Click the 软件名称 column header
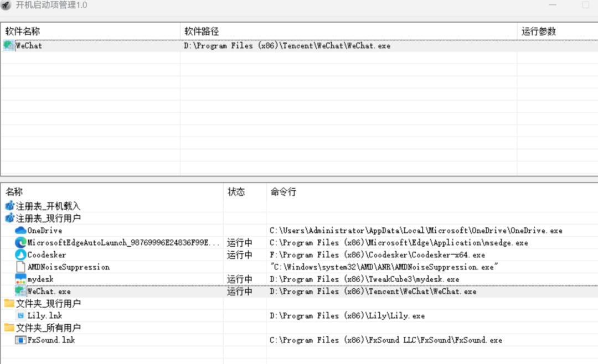 coord(90,31)
